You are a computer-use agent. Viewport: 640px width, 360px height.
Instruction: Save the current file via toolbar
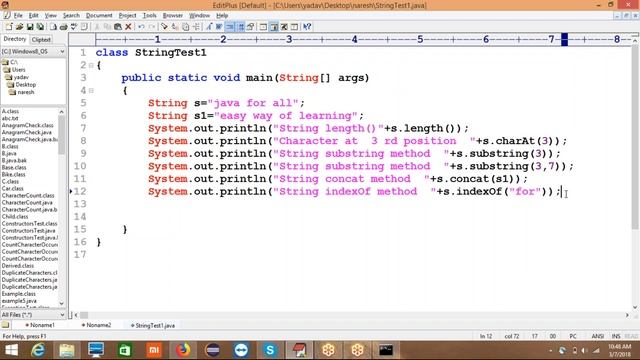[30, 27]
